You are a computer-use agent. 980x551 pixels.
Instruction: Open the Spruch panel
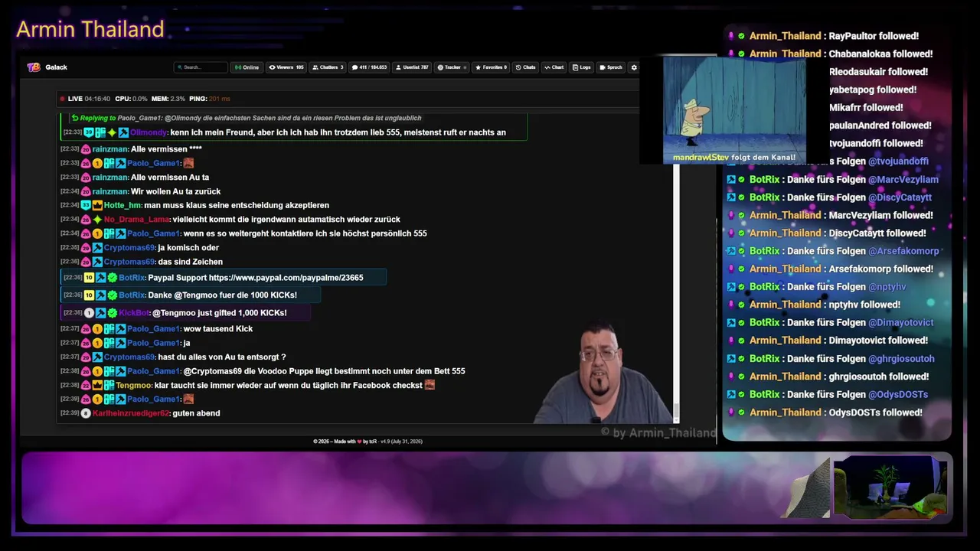click(611, 67)
